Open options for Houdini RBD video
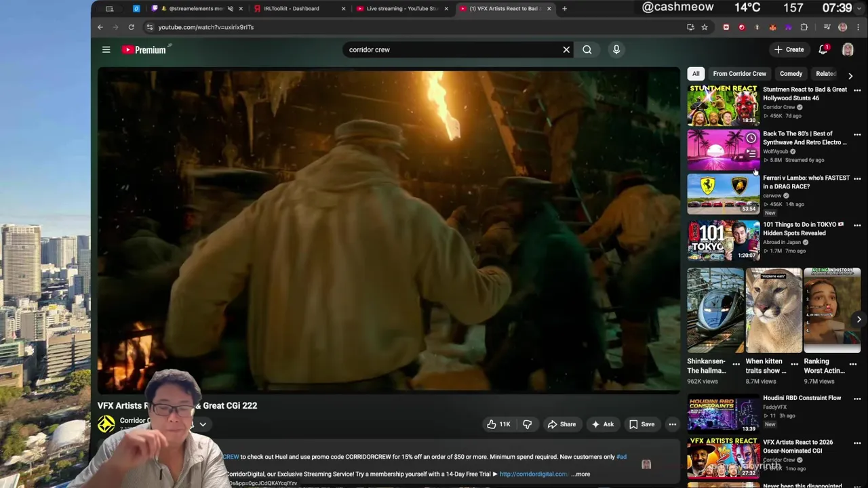Screen dimensions: 868x488 857,399
